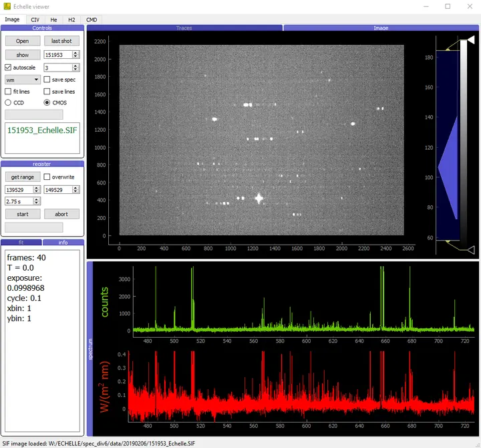This screenshot has height=448, width=481.
Task: Abort the register process
Action: click(x=61, y=214)
